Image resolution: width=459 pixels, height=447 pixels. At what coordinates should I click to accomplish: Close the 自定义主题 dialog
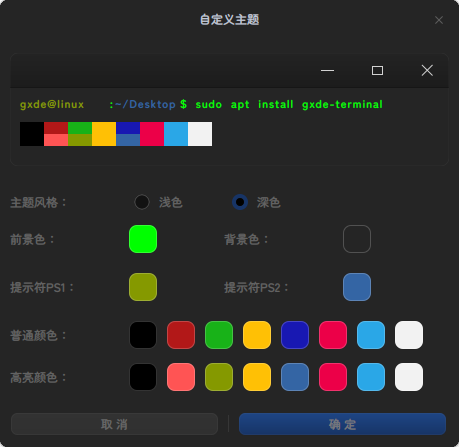point(439,20)
